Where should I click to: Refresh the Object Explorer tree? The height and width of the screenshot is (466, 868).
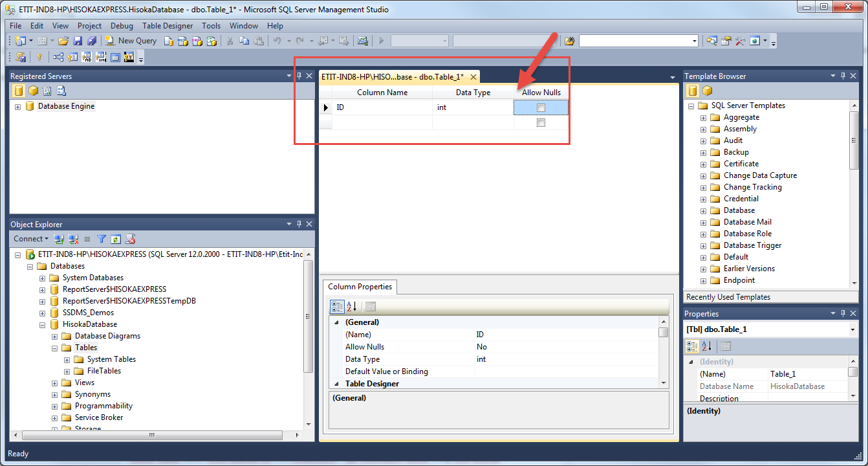coord(116,239)
